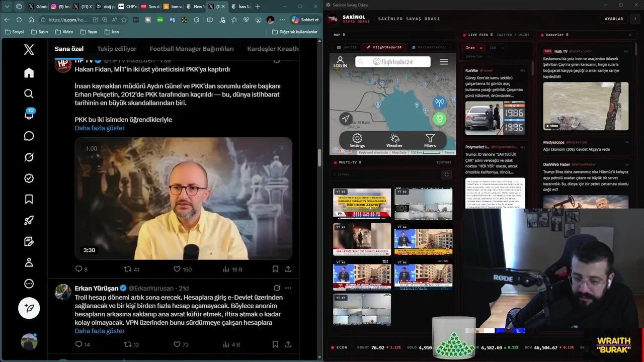
Task: Bookmark the Hakan Fidan tweet
Action: [x=275, y=269]
